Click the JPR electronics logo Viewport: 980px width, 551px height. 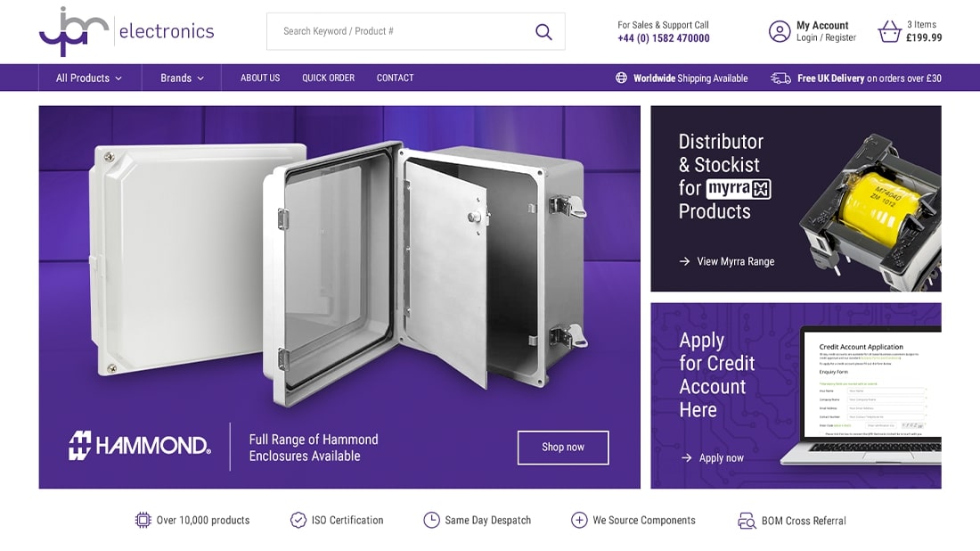click(127, 31)
